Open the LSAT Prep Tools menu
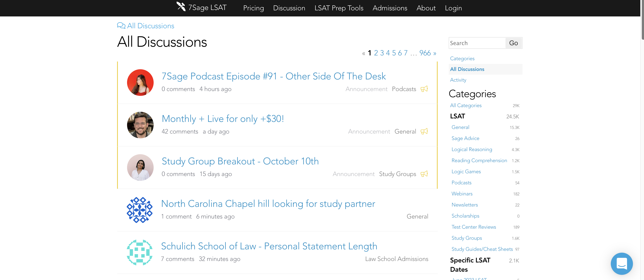The image size is (644, 280). tap(339, 8)
